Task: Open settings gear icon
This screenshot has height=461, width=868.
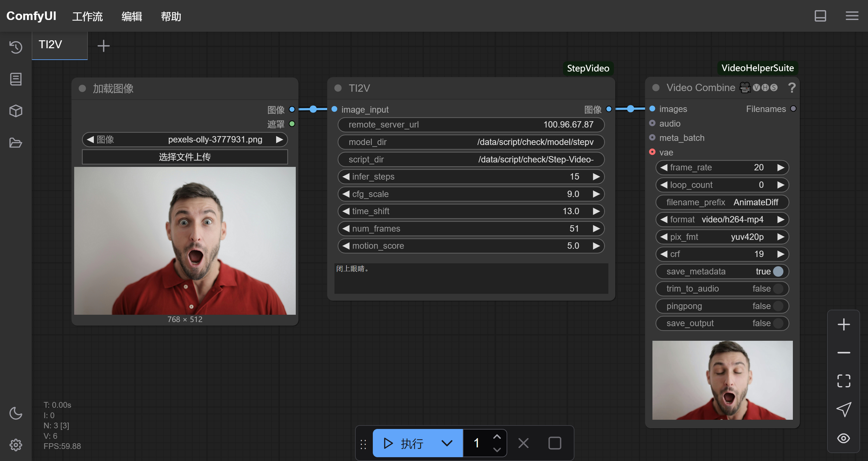Action: [x=16, y=445]
